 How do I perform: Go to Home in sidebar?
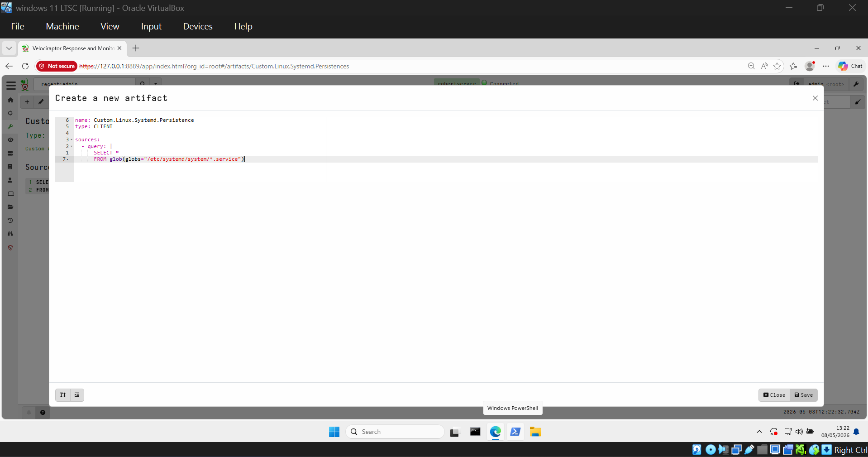(10, 100)
